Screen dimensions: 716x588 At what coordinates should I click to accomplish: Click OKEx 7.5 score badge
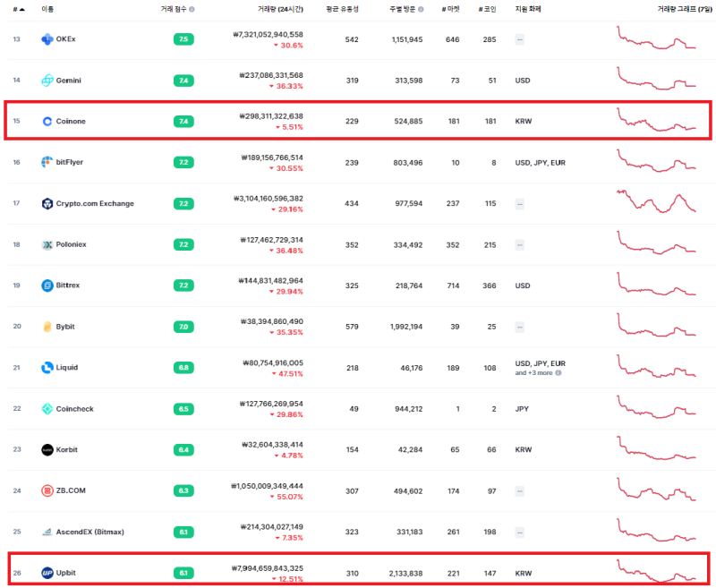[183, 39]
